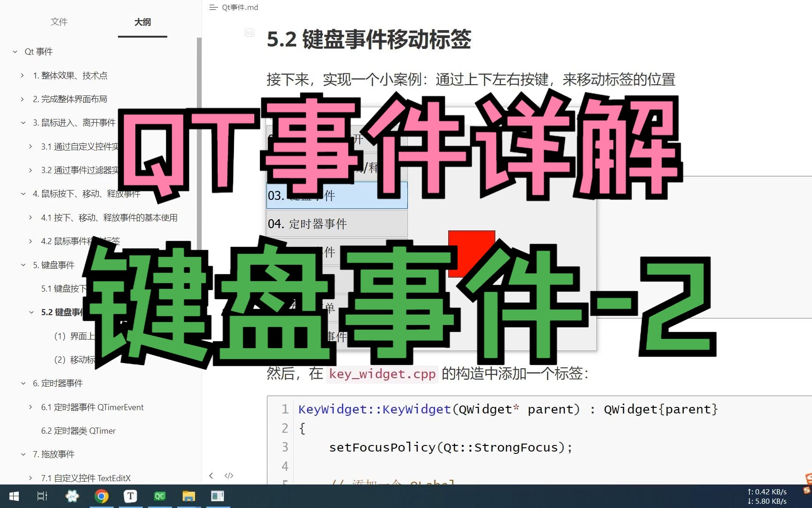Click the h3 heading level marker

250,32
